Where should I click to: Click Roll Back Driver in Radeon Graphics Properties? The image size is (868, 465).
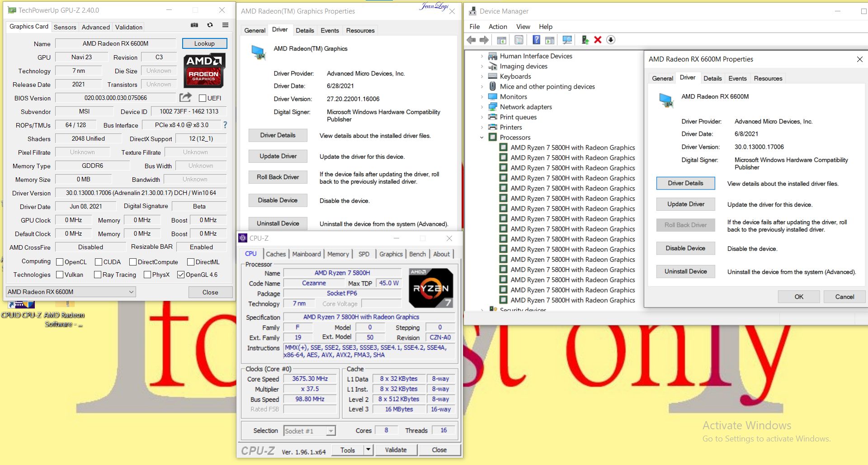[278, 177]
